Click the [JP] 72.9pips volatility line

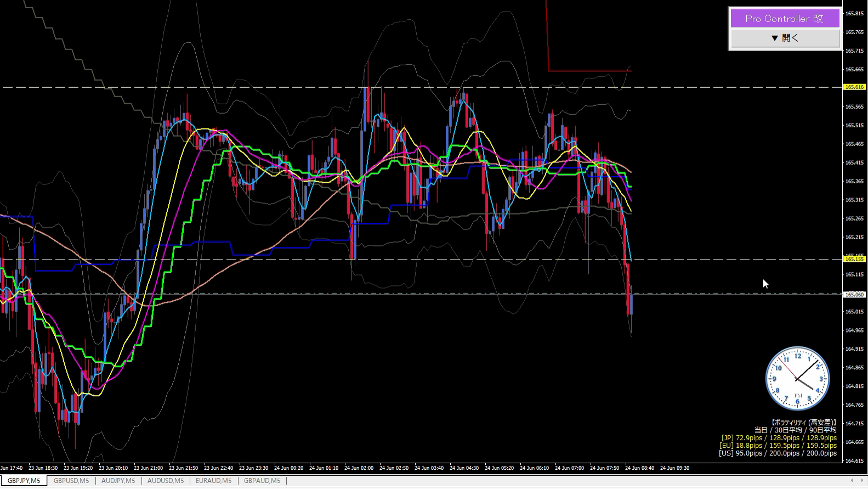779,438
